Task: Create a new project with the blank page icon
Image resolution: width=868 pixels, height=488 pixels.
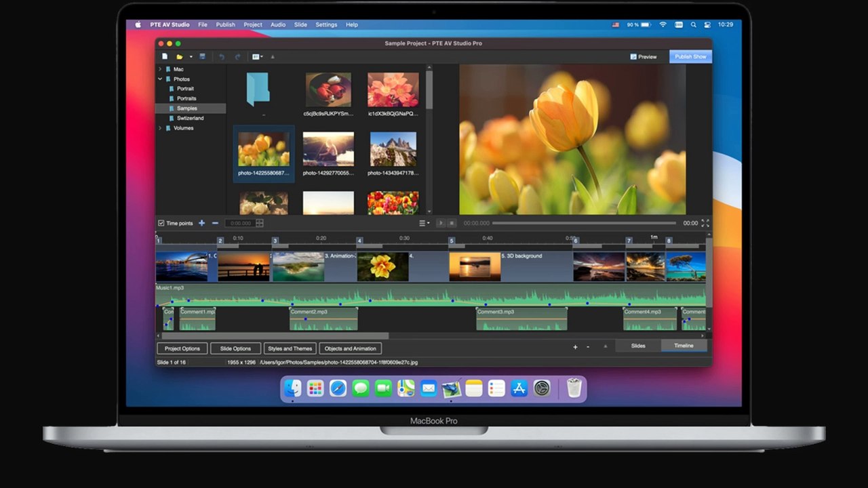Action: tap(165, 57)
